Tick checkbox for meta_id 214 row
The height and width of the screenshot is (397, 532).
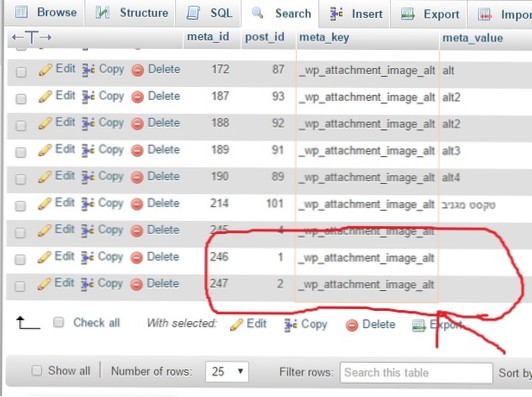(x=21, y=206)
